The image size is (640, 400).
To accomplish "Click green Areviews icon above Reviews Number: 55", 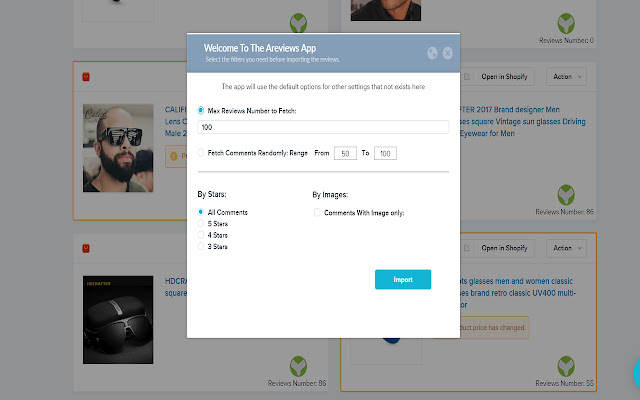I will (x=566, y=366).
